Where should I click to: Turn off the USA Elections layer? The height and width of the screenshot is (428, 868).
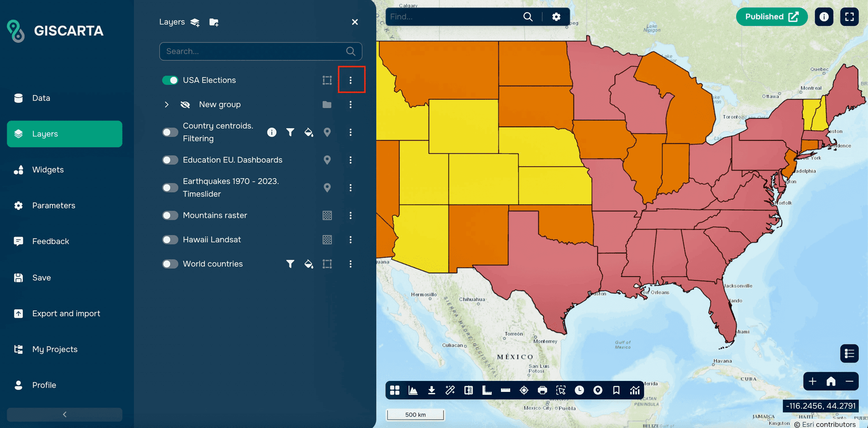pos(170,80)
